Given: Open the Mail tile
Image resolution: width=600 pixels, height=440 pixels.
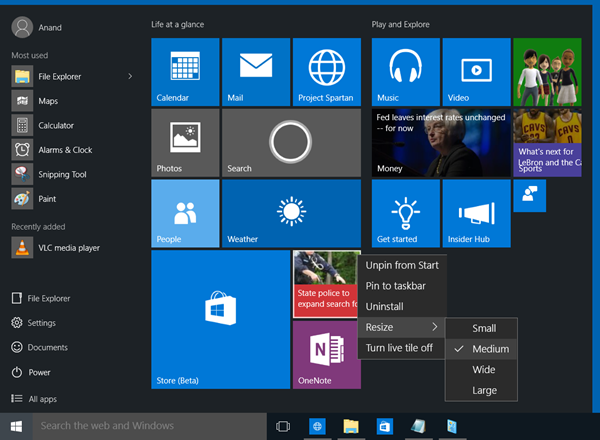Looking at the screenshot, I should (255, 72).
